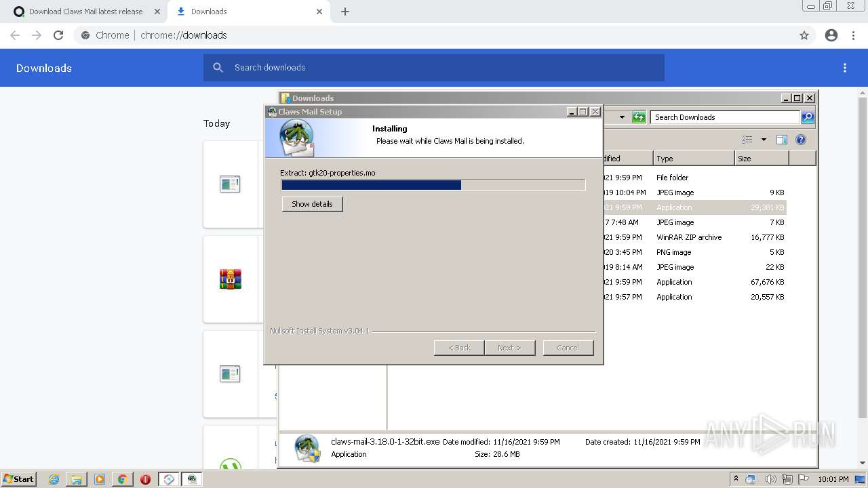
Task: Open the Chrome profile avatar
Action: click(x=831, y=35)
